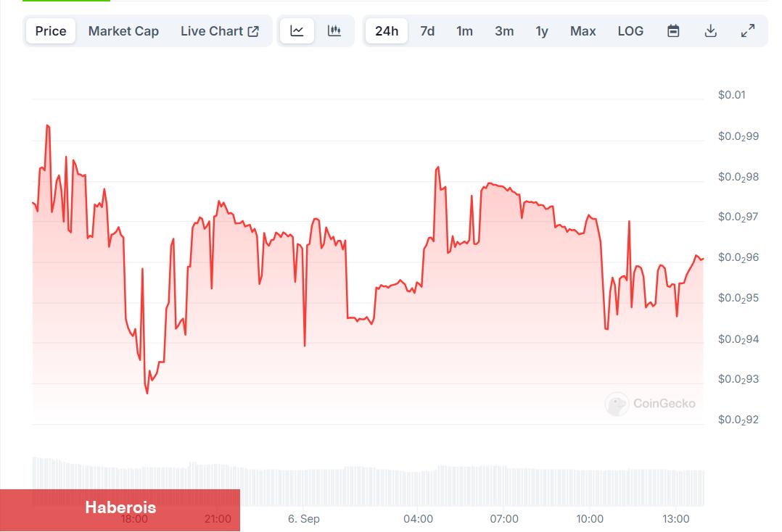Click the $0.0₂93 axis label

(738, 379)
